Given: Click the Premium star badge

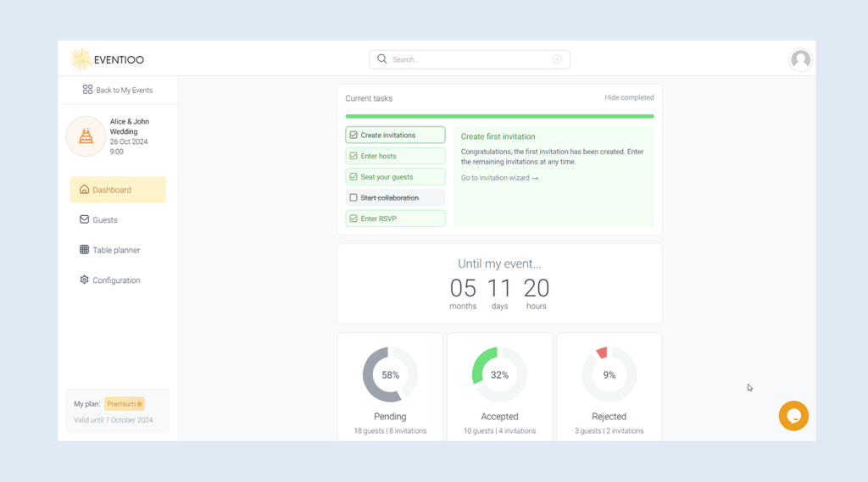Looking at the screenshot, I should tap(125, 404).
